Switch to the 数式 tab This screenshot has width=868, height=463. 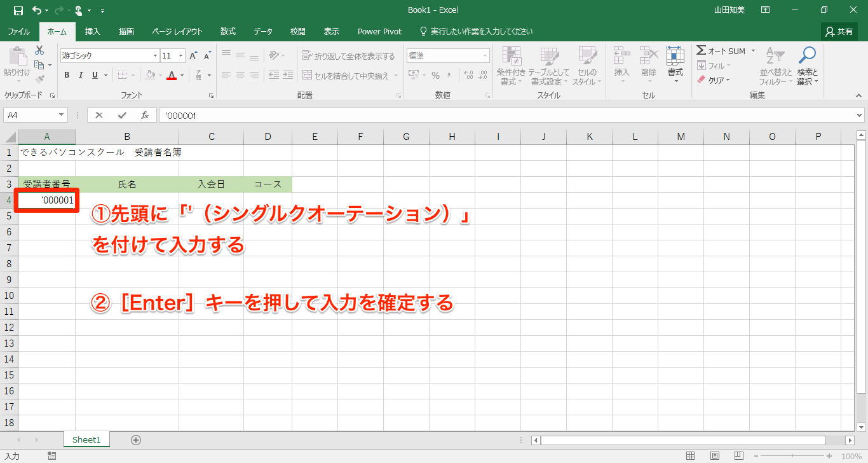pyautogui.click(x=228, y=31)
